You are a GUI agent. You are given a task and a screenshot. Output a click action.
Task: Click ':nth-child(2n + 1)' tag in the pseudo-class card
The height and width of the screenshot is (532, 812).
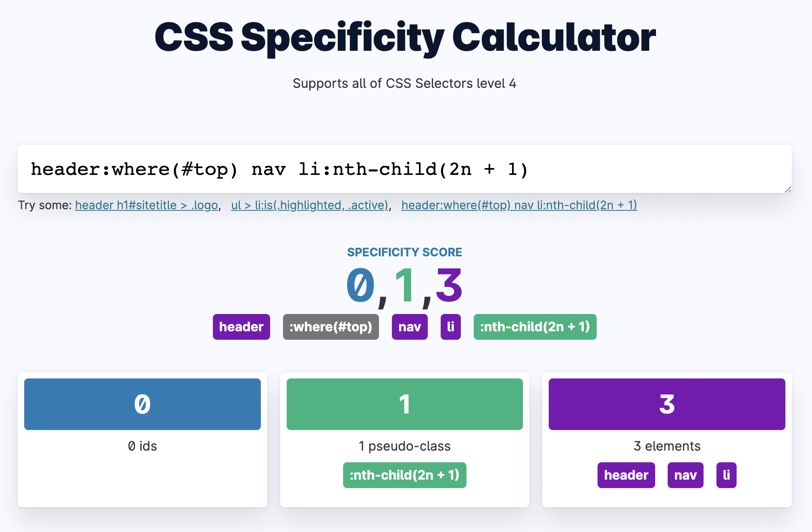[404, 475]
